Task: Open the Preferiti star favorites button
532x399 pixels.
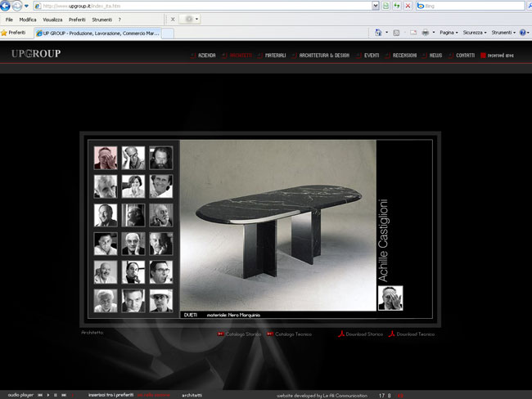Action: [14, 33]
